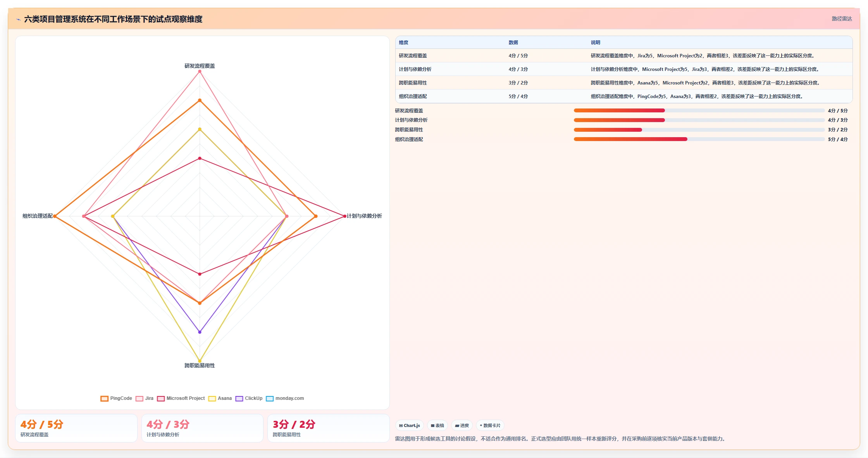This screenshot has height=458, width=868.
Task: Click the Chart.js tag chip
Action: (x=410, y=425)
